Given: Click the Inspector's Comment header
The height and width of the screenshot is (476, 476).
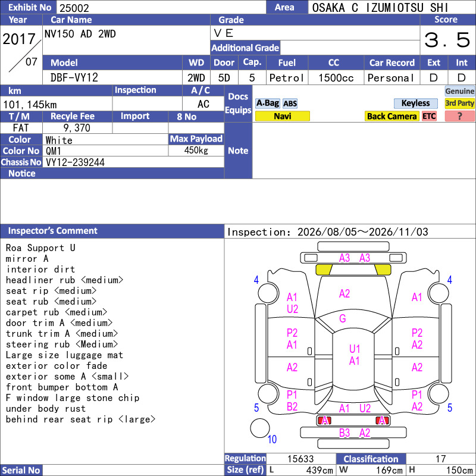Looking at the screenshot, I should (112, 231).
